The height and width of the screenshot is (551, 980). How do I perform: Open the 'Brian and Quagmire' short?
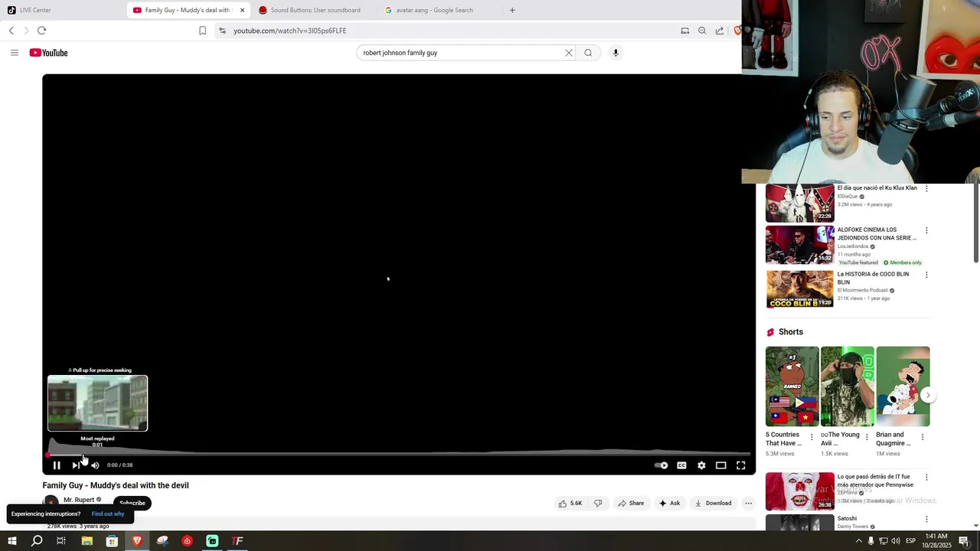coord(903,386)
